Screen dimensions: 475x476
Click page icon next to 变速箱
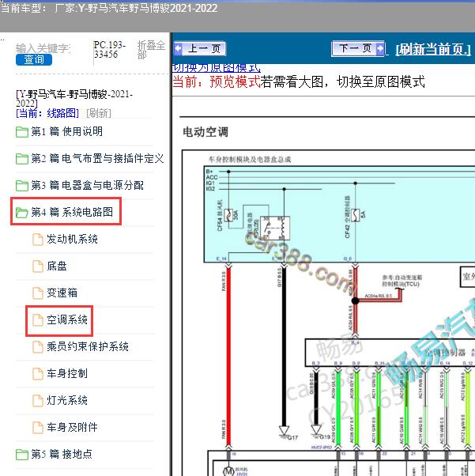(x=38, y=293)
